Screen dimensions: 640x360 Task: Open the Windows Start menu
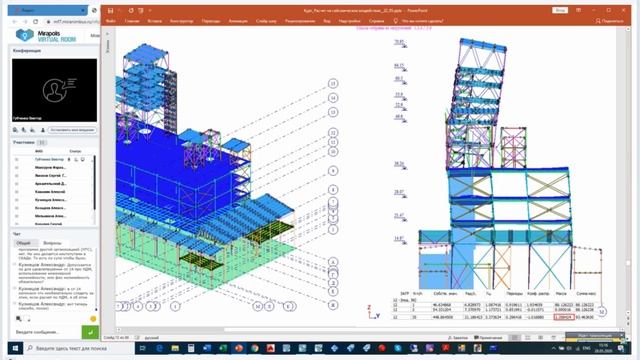click(15, 348)
